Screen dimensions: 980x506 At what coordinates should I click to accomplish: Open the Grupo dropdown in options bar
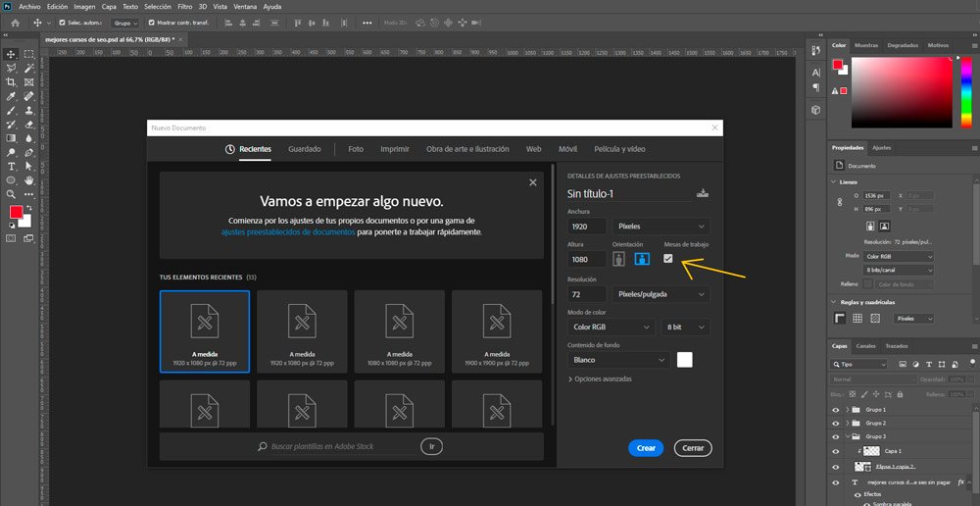click(x=125, y=23)
